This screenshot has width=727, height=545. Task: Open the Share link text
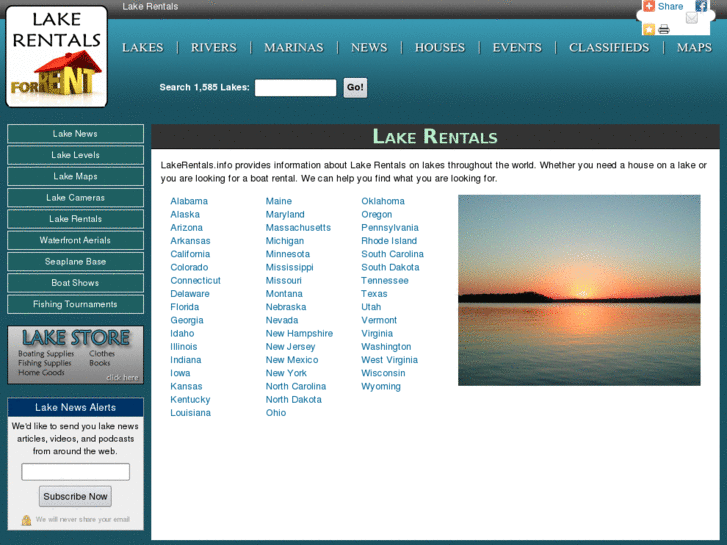(x=670, y=6)
